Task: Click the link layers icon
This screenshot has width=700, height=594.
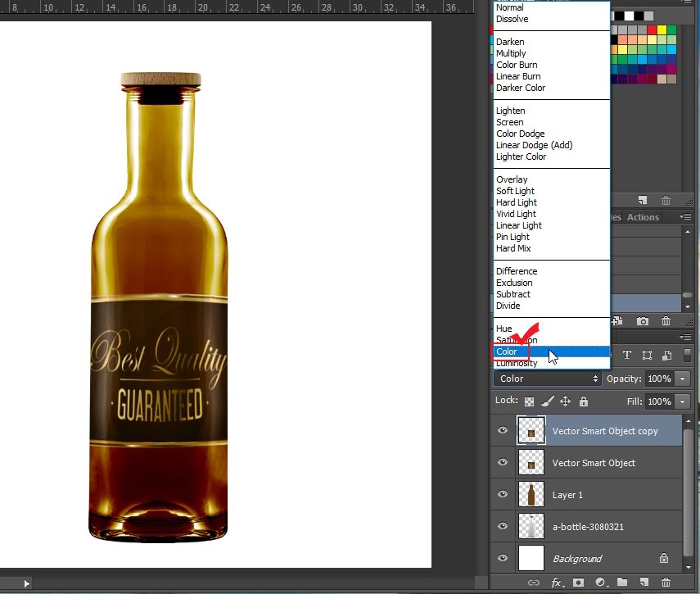Action: pos(534,583)
